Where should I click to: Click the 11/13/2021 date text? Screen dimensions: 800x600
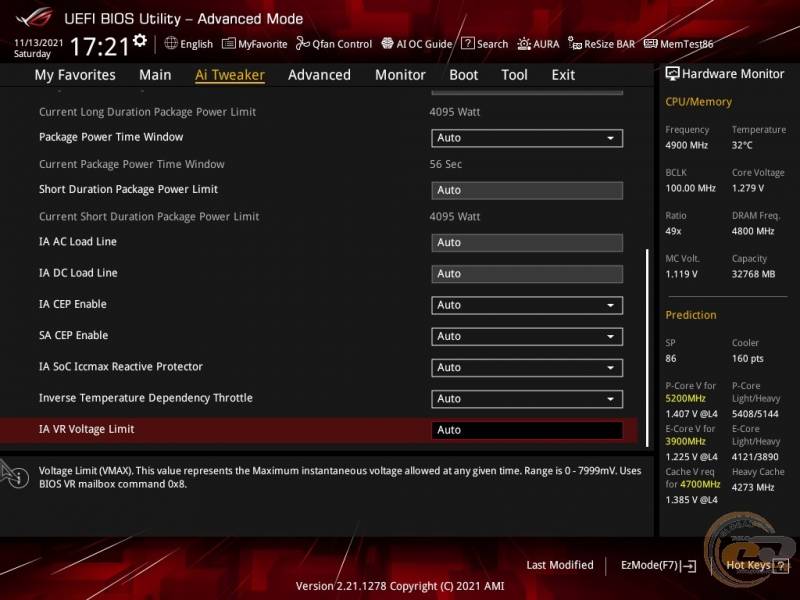click(x=39, y=43)
